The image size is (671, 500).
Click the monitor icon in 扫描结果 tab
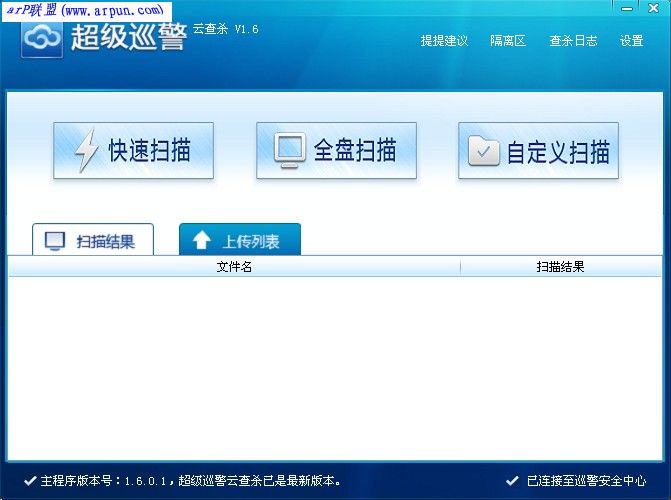coord(56,241)
